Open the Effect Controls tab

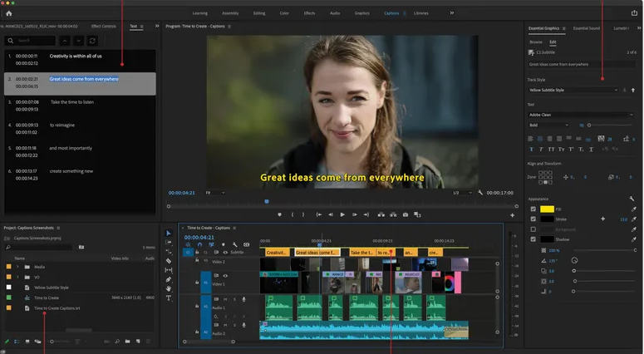[x=104, y=26]
